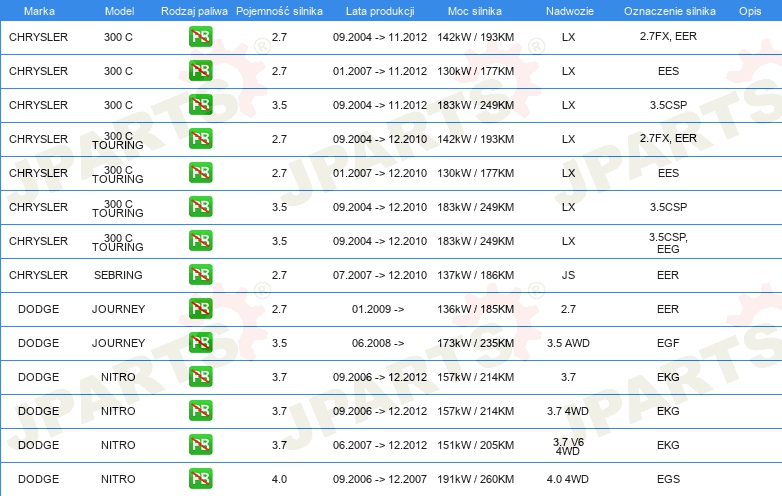
Task: Select the SEBRING model cell
Action: tap(118, 275)
